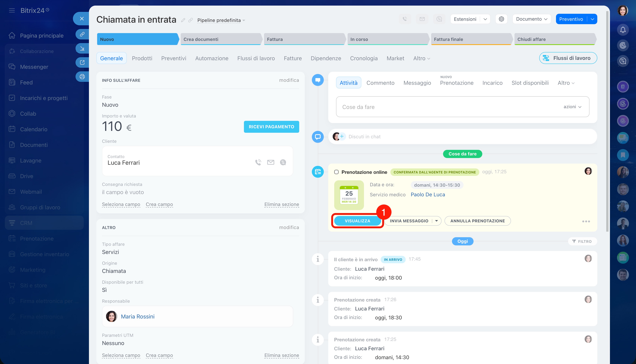
Task: Click the print icon on side panel
Action: [82, 77]
